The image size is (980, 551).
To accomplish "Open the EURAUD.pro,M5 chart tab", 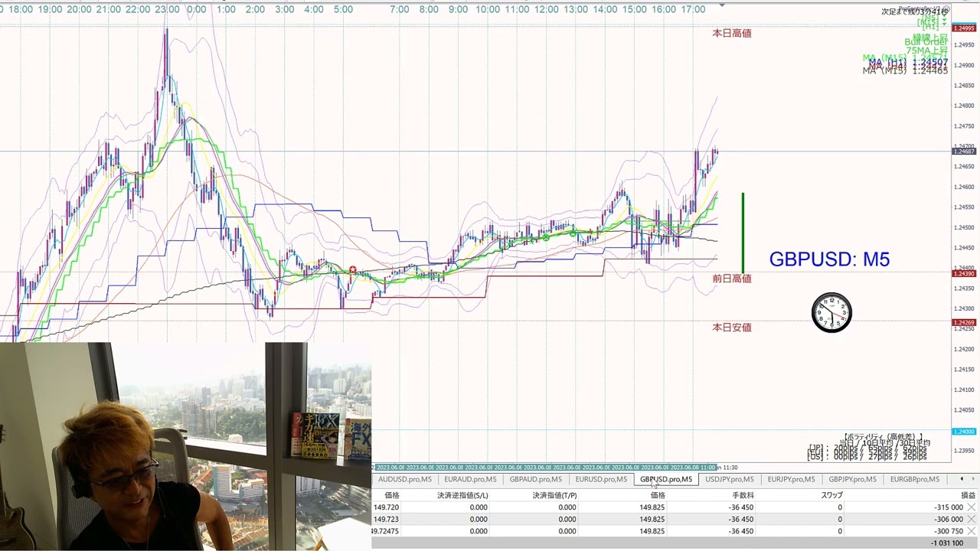I will click(x=470, y=480).
